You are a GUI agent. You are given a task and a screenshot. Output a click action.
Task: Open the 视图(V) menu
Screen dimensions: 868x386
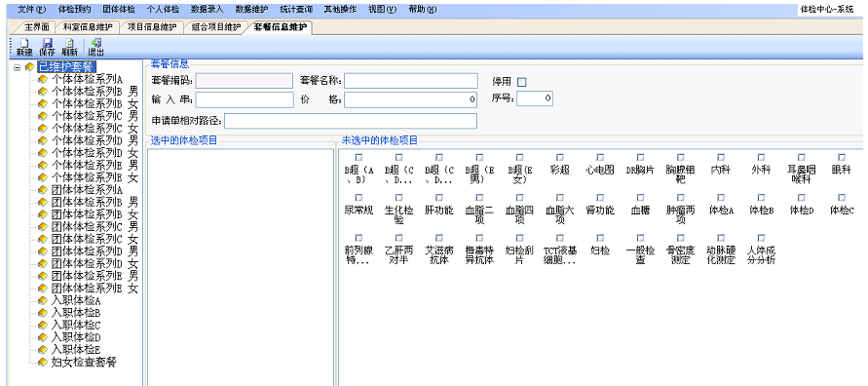382,10
